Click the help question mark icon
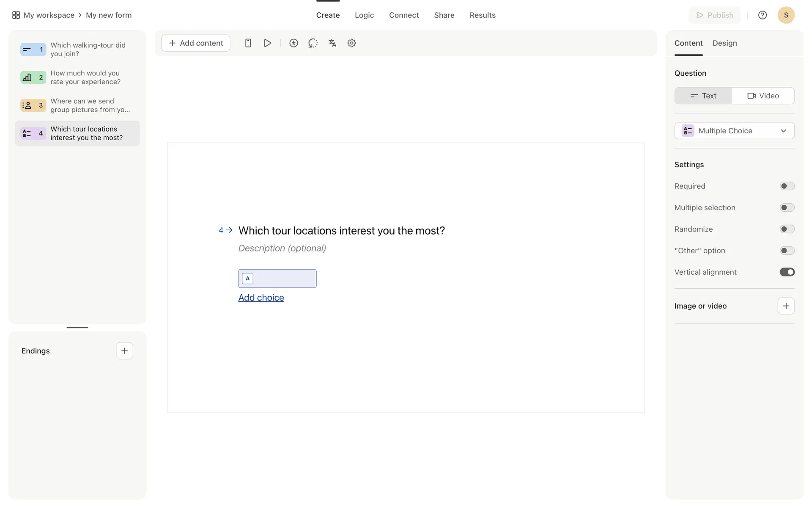The height and width of the screenshot is (508, 812). pyautogui.click(x=762, y=15)
